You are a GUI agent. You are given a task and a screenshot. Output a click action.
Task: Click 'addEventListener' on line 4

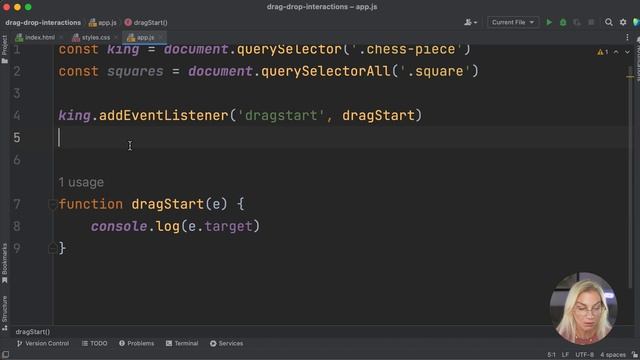[x=163, y=116]
